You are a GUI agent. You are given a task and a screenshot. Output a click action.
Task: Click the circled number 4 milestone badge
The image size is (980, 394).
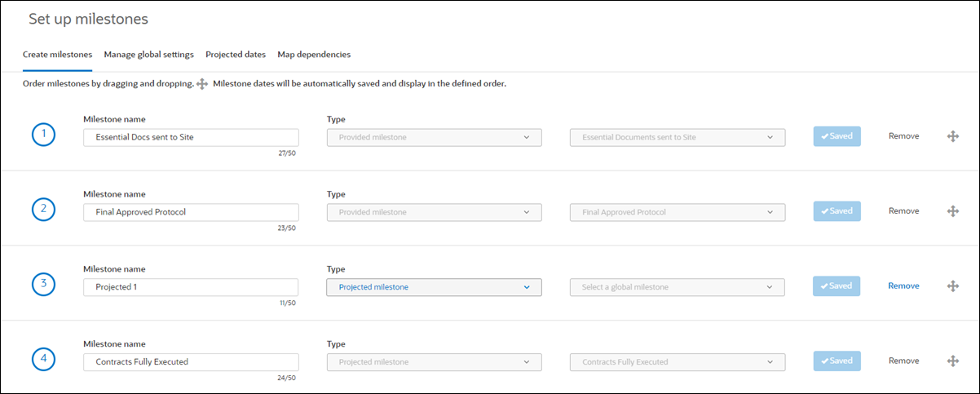[43, 361]
